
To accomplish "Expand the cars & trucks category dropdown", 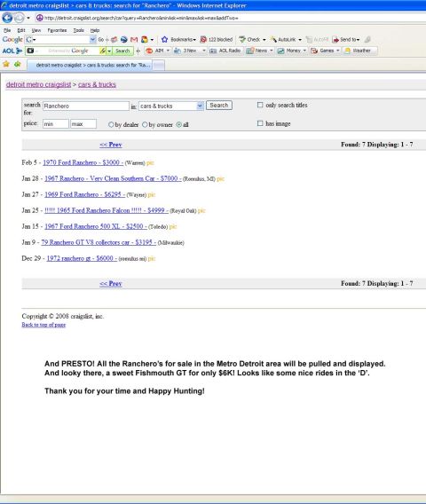I will click(x=200, y=106).
